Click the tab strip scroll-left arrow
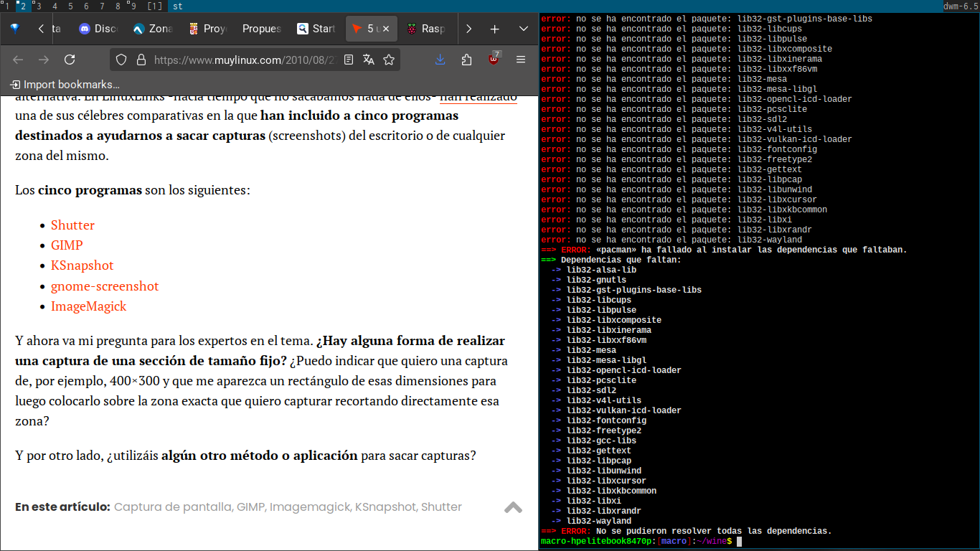This screenshot has width=980, height=551. [x=41, y=29]
